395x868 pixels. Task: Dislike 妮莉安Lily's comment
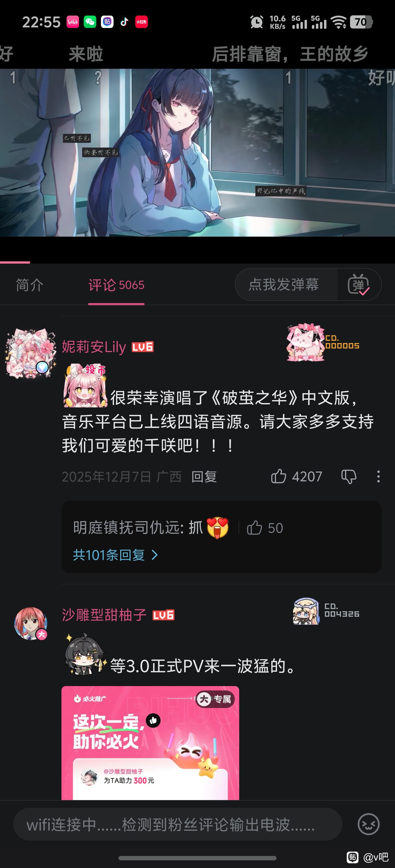[349, 477]
